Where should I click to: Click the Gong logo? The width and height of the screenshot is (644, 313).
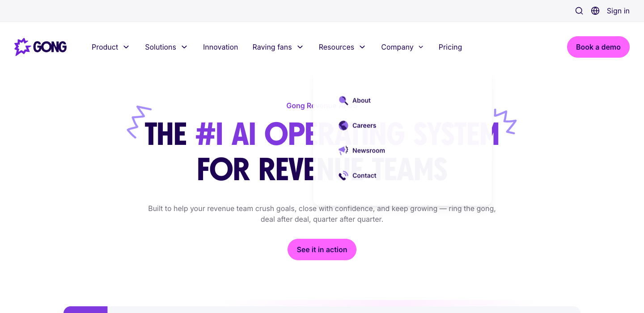coord(41,47)
